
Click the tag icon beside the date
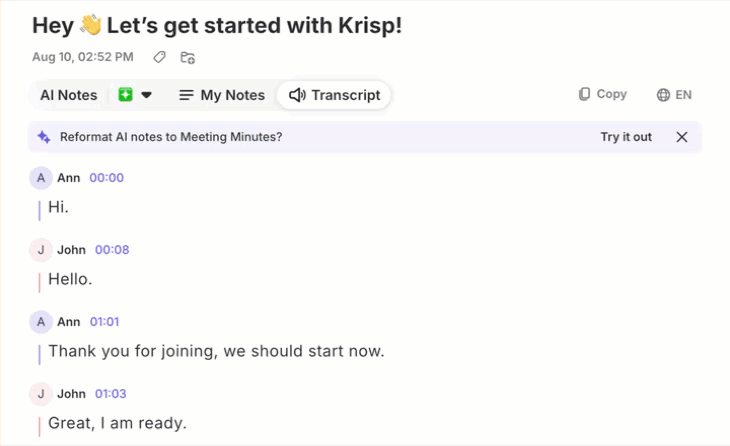160,57
